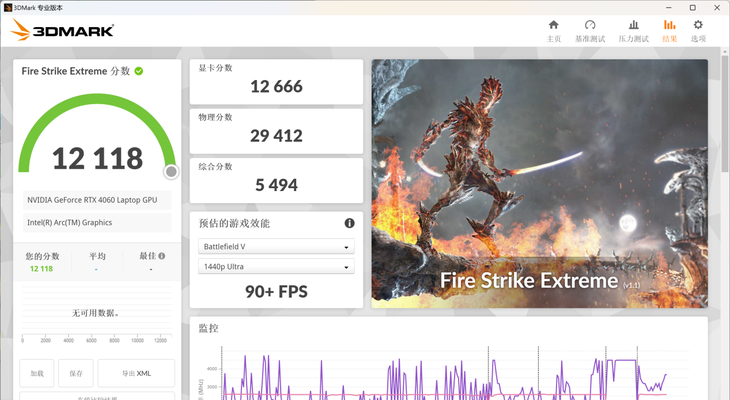Click the 监控 monitoring heading
The image size is (730, 400).
click(209, 328)
